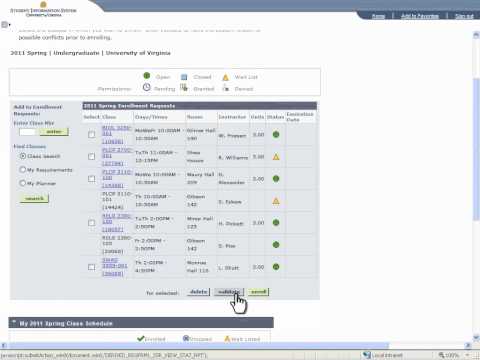The image size is (480, 360).
Task: Click the Denied permission icon in legend
Action: pos(226,88)
